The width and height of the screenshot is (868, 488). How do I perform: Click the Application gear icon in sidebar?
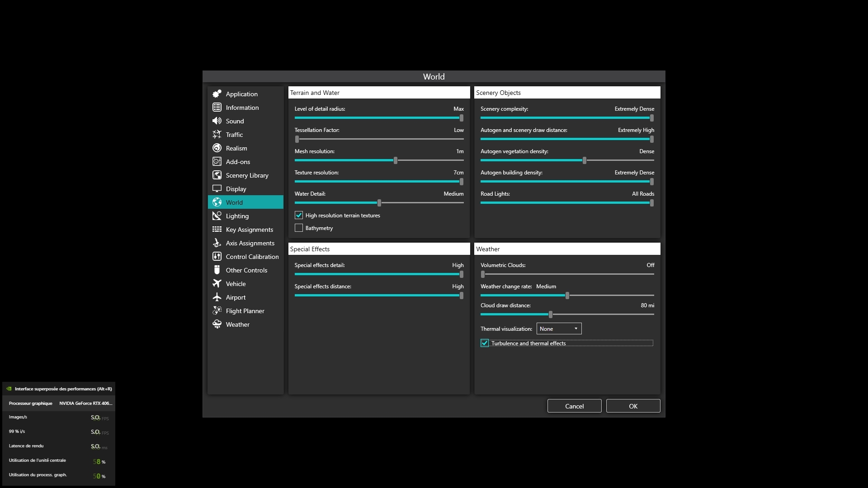coord(217,94)
